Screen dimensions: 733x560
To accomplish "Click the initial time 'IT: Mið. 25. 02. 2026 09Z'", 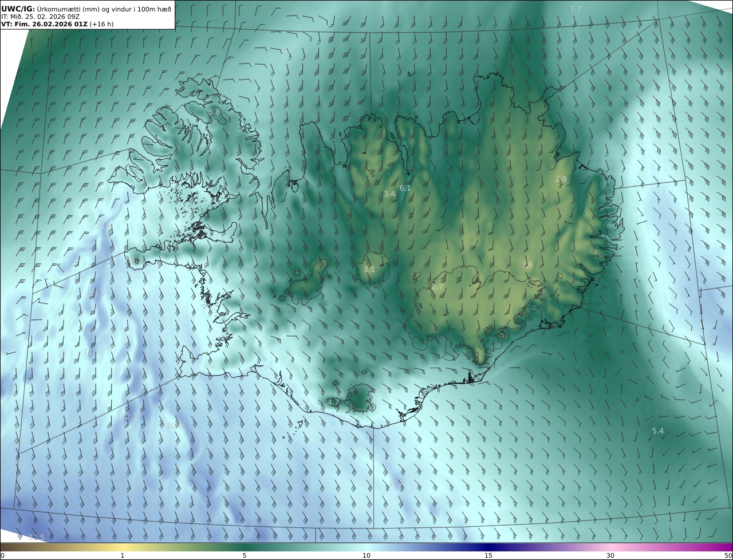I will click(39, 17).
